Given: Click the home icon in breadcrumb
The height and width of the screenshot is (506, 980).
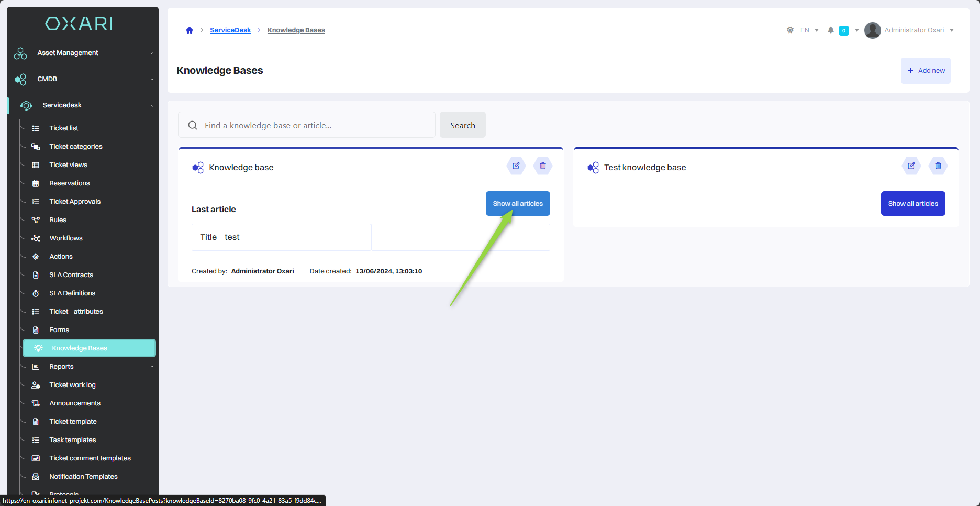Looking at the screenshot, I should tap(190, 30).
